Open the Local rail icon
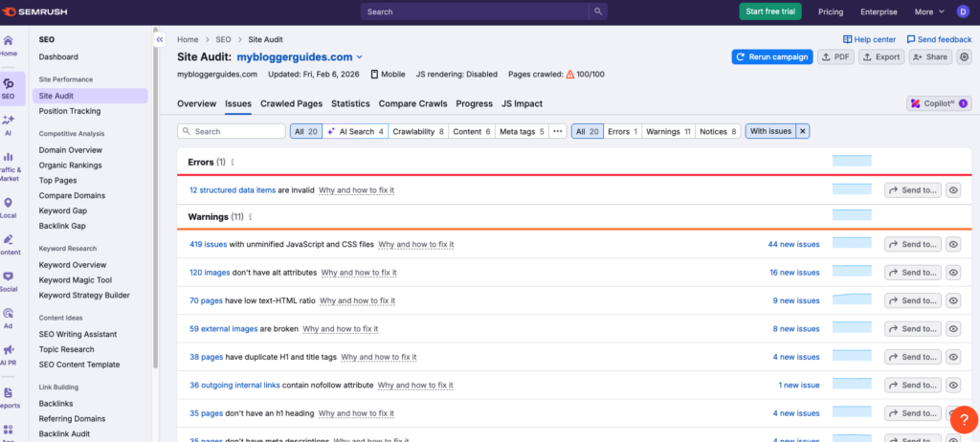This screenshot has width=980, height=442. [8, 209]
